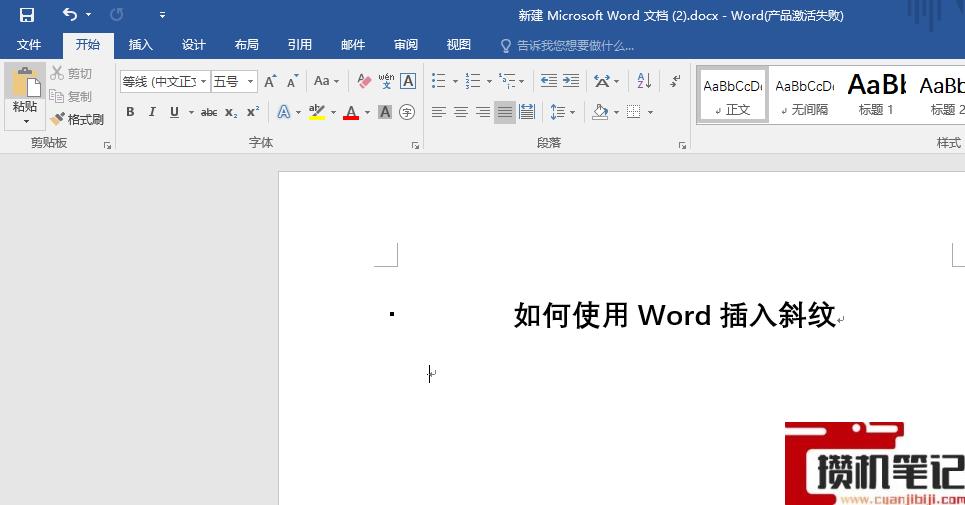Align text right

click(483, 112)
